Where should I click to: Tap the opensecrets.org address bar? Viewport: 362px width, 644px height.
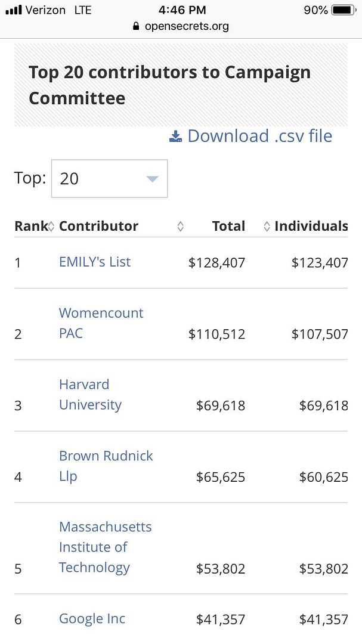(x=181, y=26)
